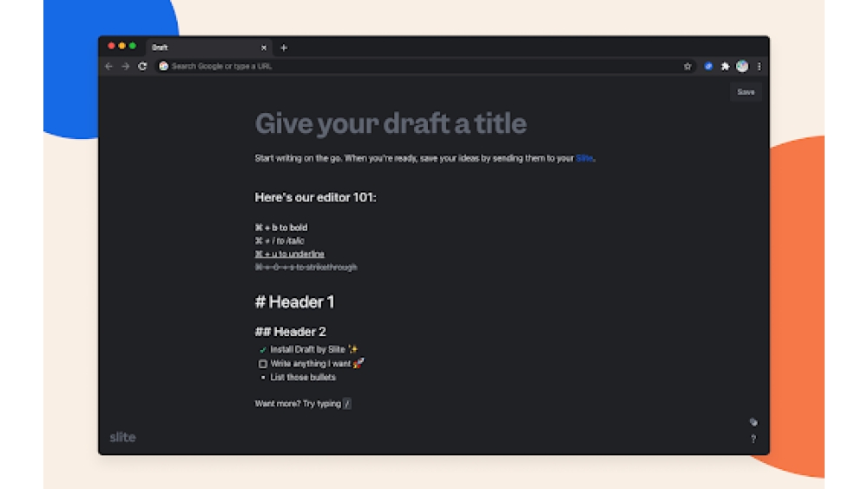Follow the blue Slite link
Screen dimensions: 868x489
pyautogui.click(x=584, y=158)
